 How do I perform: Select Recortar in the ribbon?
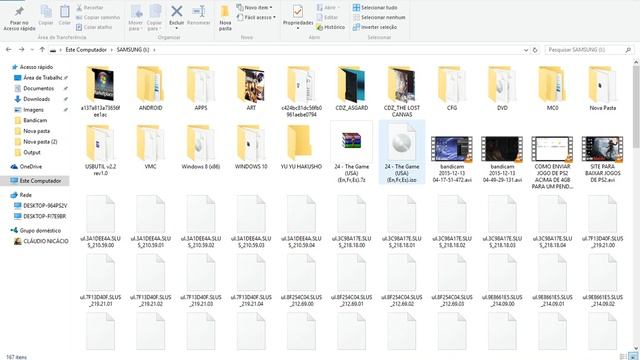(89, 8)
